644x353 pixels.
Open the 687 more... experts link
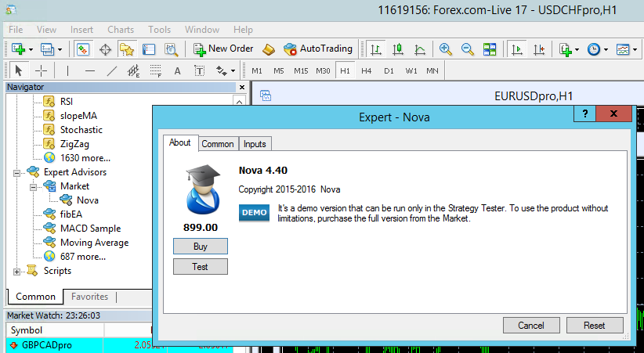pyautogui.click(x=83, y=257)
